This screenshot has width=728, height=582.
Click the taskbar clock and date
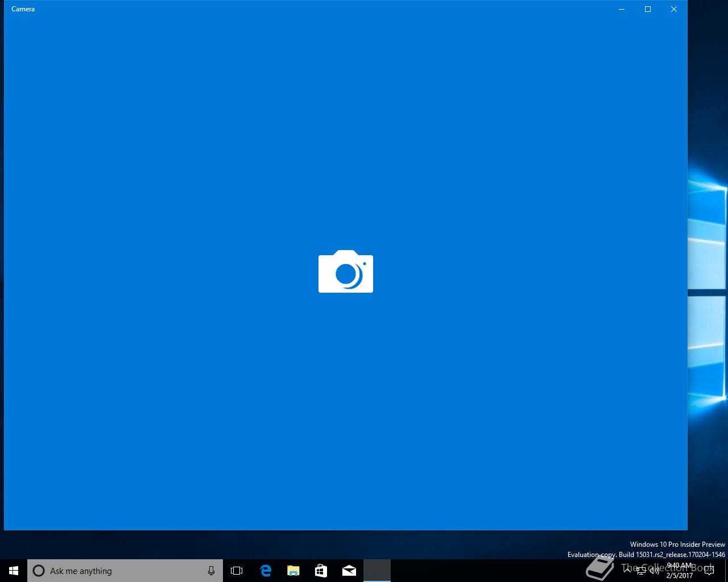pyautogui.click(x=680, y=571)
